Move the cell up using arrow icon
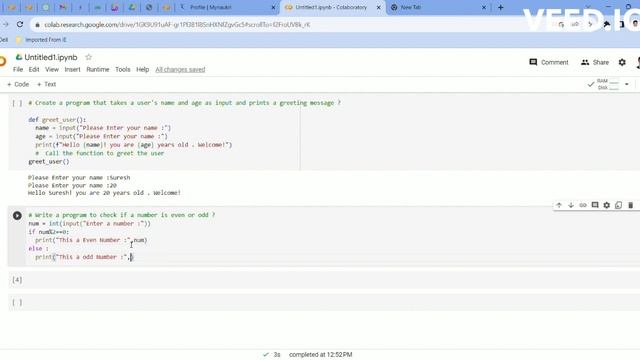 point(559,205)
